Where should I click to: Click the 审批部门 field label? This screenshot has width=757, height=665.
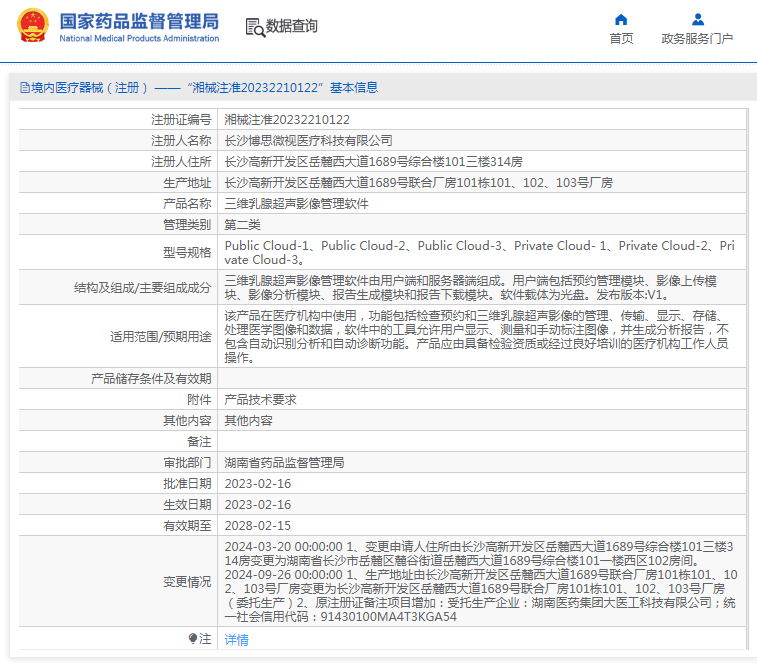(x=187, y=463)
